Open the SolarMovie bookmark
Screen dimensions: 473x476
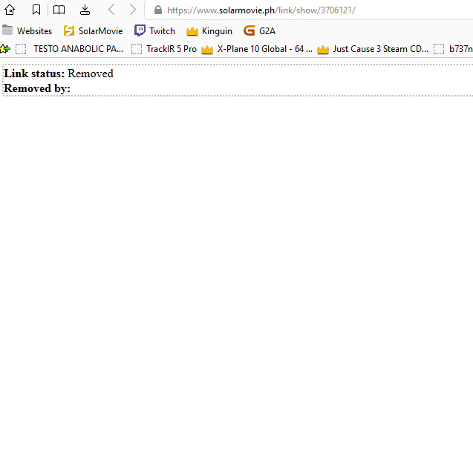93,31
